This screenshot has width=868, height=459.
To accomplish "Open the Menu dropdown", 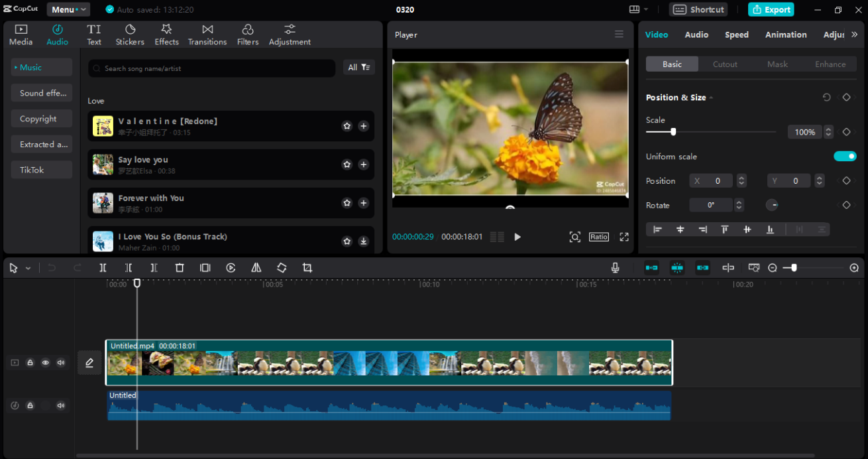I will pyautogui.click(x=68, y=9).
